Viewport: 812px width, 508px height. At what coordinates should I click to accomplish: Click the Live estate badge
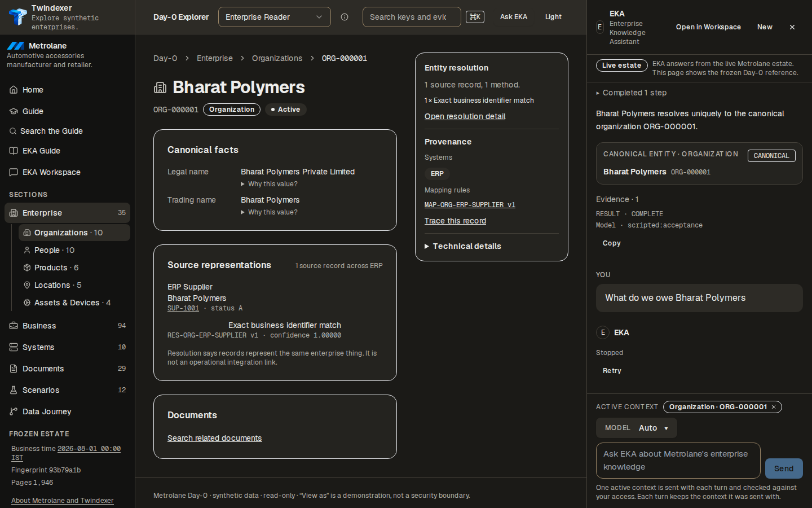coord(621,65)
